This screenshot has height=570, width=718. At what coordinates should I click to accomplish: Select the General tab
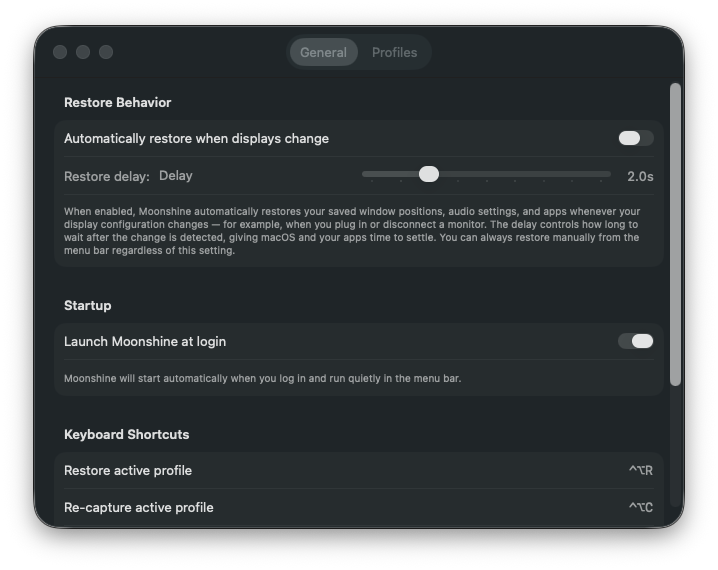323,52
